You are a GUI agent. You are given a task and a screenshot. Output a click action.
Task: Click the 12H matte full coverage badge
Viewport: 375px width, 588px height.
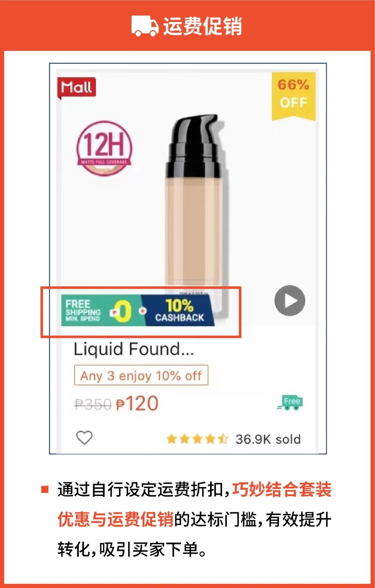pyautogui.click(x=105, y=149)
